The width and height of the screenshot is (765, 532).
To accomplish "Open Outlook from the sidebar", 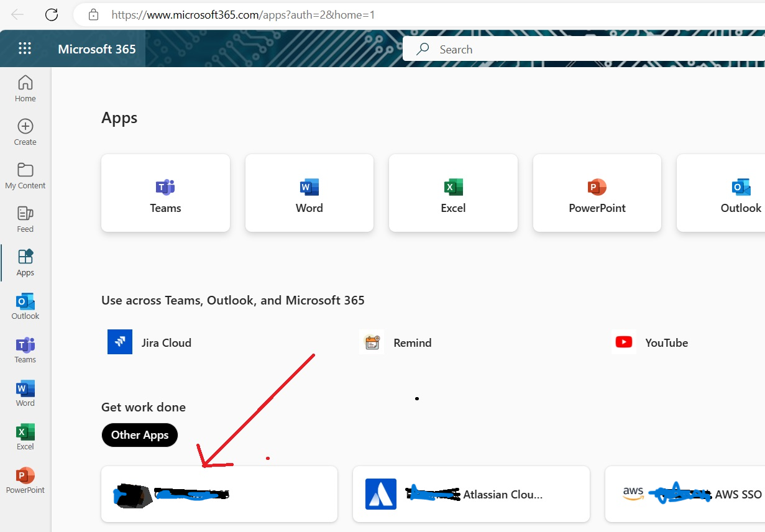I will [25, 306].
